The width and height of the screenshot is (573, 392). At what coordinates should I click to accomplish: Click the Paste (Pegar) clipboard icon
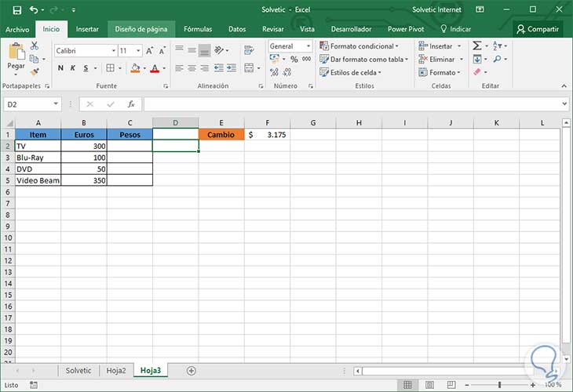click(x=16, y=51)
